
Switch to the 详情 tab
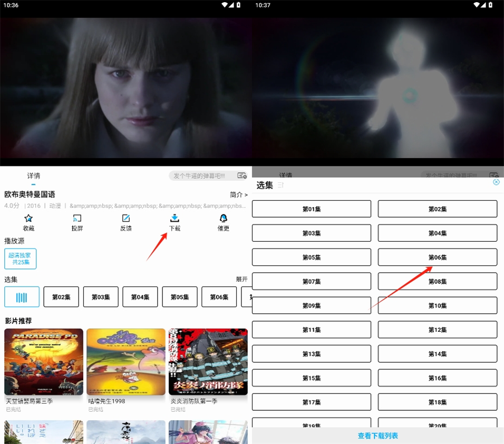(33, 175)
